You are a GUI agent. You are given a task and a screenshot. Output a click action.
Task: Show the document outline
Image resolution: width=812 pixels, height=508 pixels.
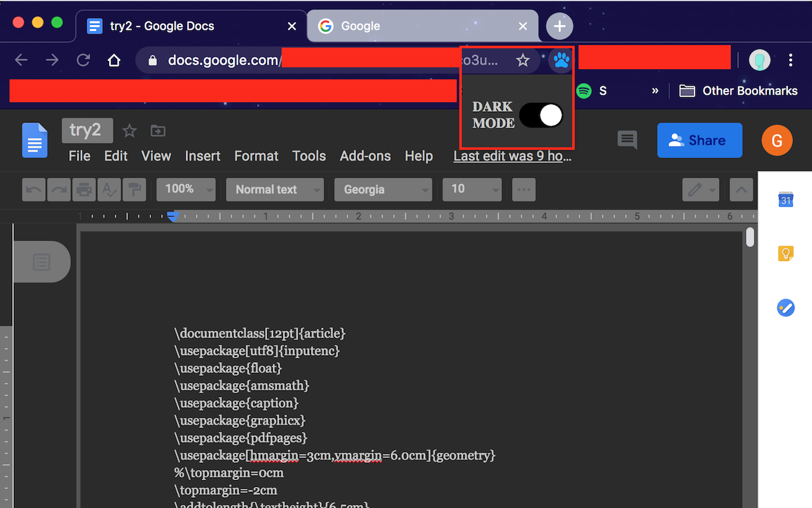pyautogui.click(x=41, y=262)
